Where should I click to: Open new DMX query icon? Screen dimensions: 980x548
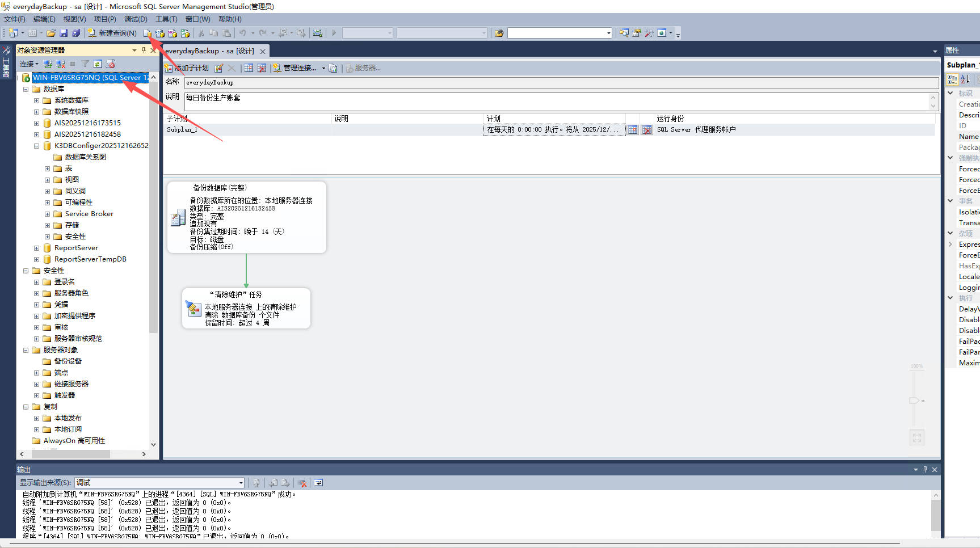coord(173,33)
